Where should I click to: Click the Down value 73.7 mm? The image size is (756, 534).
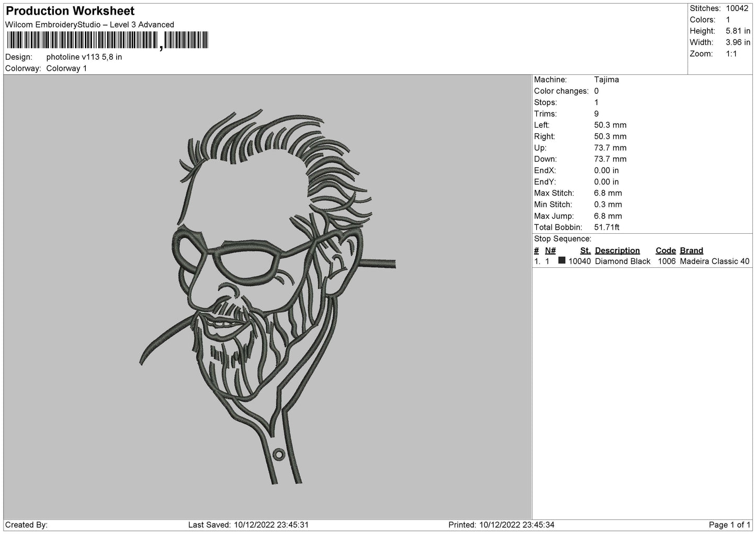point(610,159)
